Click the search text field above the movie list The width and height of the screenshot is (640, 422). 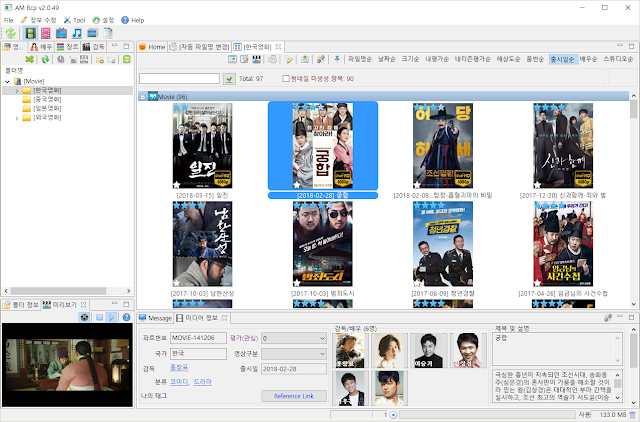[179, 79]
